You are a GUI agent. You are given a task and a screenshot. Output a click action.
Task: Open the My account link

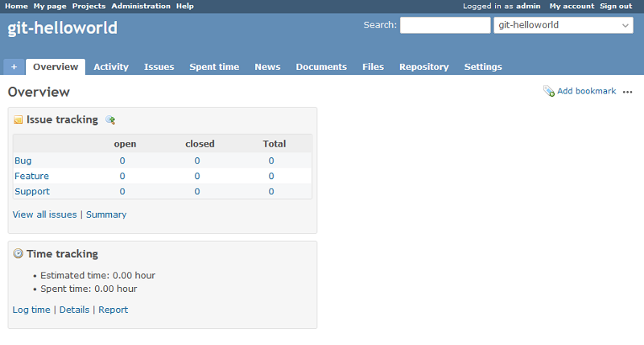572,6
